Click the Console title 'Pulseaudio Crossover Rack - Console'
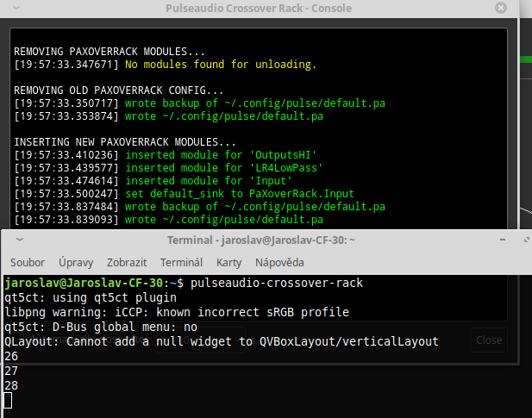 tap(259, 8)
